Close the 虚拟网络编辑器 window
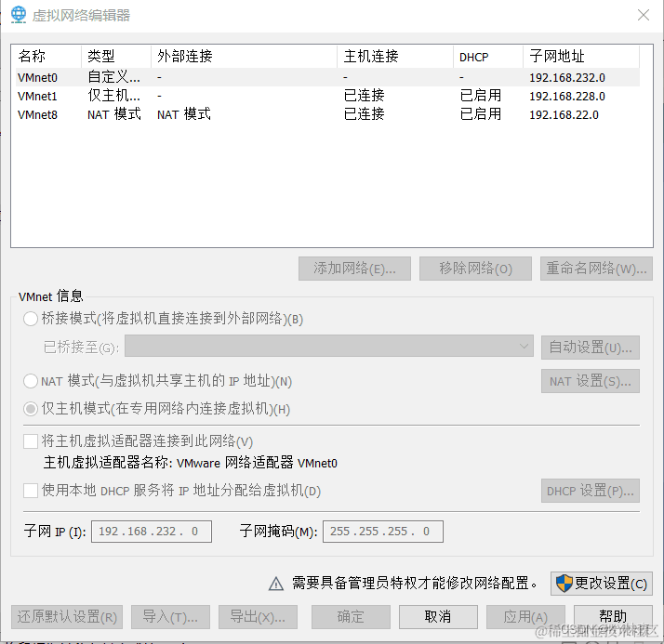Image resolution: width=664 pixels, height=644 pixels. [x=644, y=15]
